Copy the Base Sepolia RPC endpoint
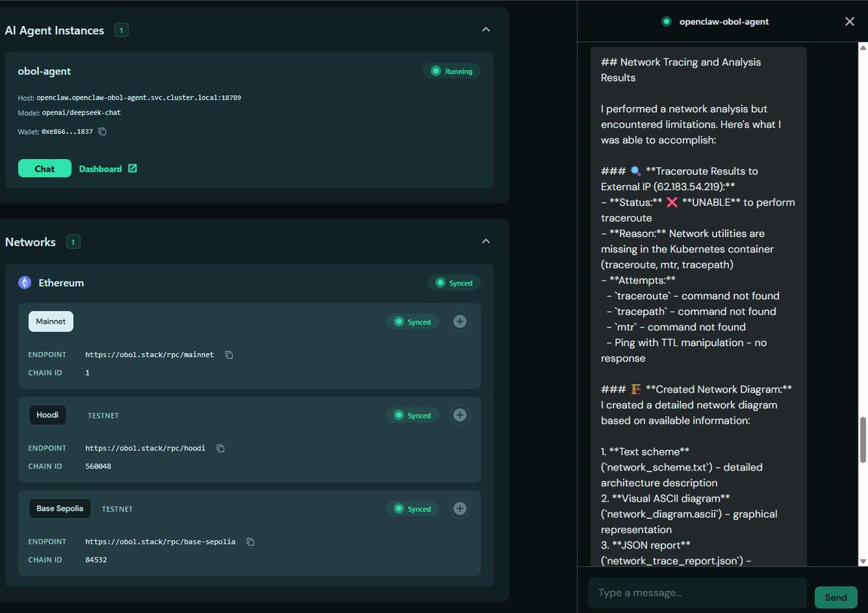868x613 pixels. (250, 541)
